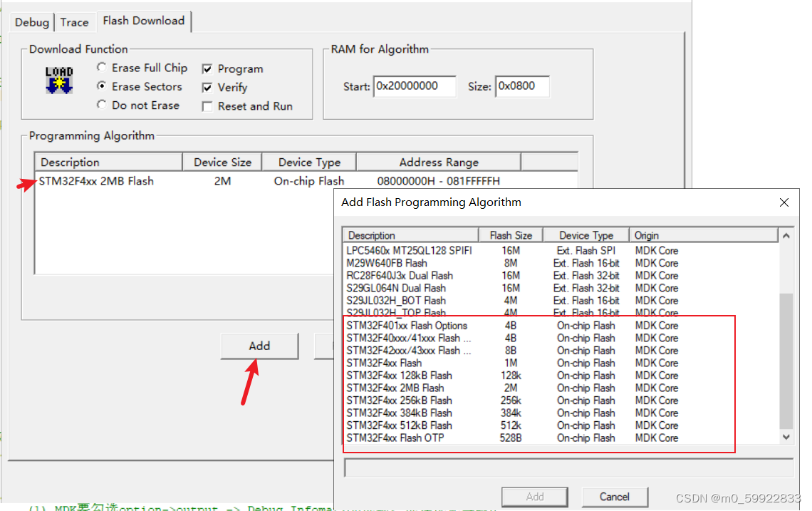Select the Do not Erase option
The height and width of the screenshot is (511, 812).
point(102,105)
